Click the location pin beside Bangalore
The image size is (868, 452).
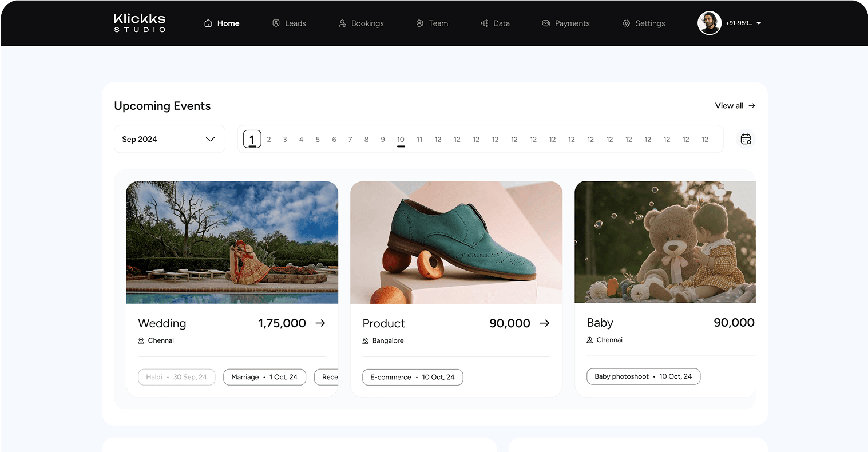(x=366, y=341)
